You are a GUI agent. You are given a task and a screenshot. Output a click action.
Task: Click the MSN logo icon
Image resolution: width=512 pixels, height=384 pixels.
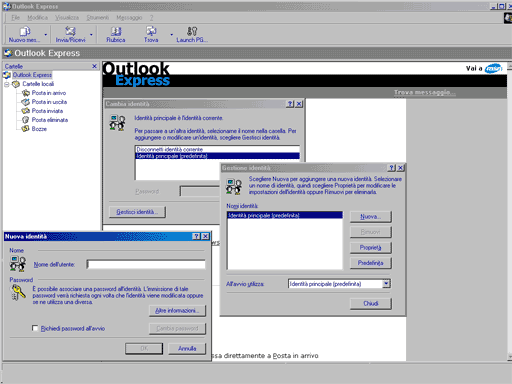[x=493, y=68]
